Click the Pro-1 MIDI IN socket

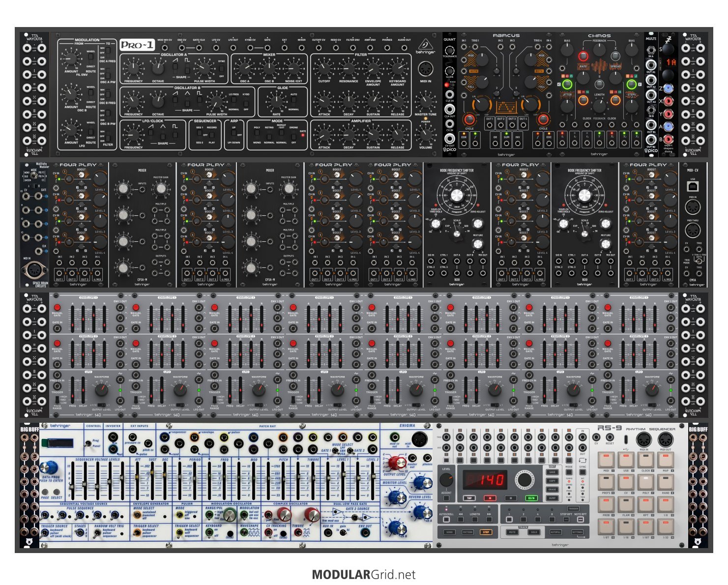[x=426, y=69]
